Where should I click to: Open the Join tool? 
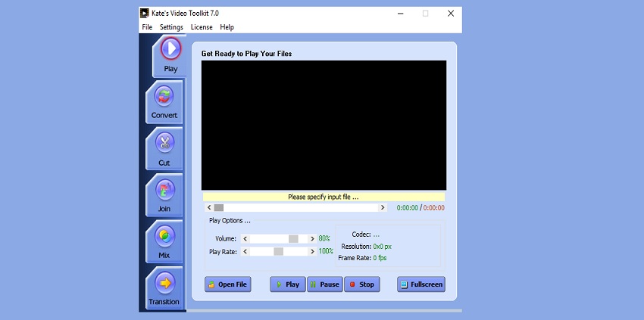(164, 195)
